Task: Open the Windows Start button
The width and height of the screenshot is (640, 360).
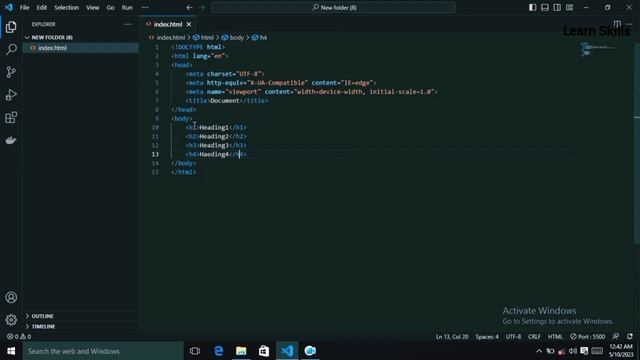Action: (x=11, y=351)
